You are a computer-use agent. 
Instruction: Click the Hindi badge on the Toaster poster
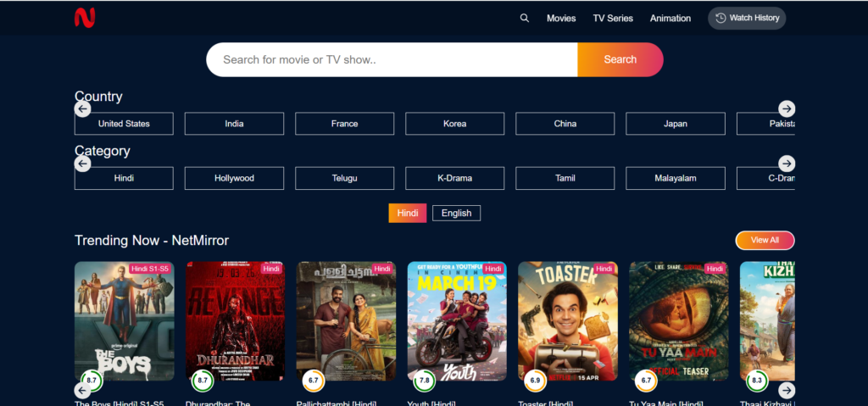coord(604,269)
